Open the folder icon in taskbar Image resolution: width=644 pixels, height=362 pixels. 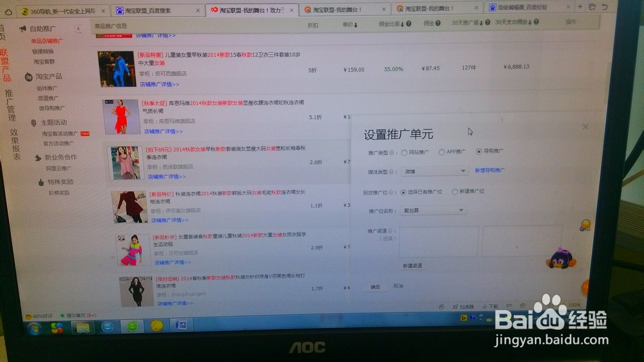click(x=83, y=327)
